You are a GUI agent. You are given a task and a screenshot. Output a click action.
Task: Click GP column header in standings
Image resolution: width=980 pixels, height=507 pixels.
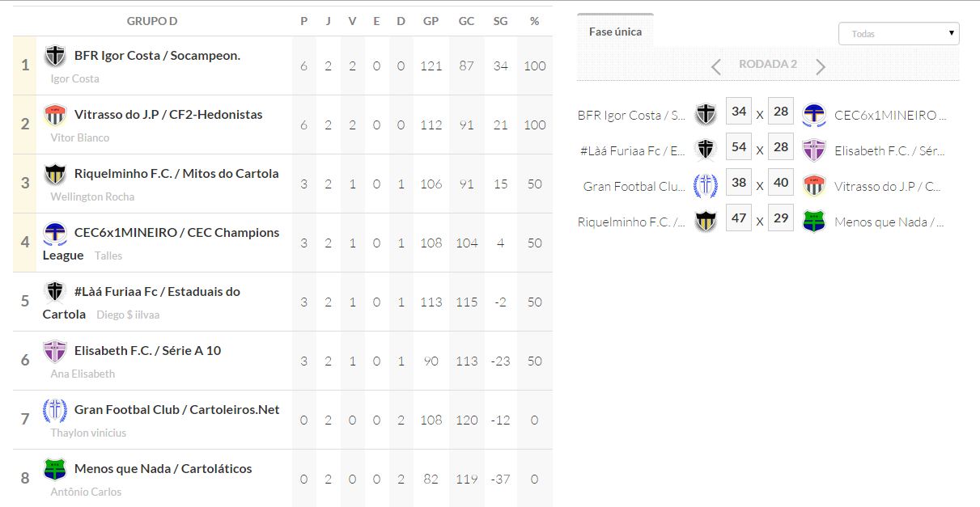click(x=431, y=21)
